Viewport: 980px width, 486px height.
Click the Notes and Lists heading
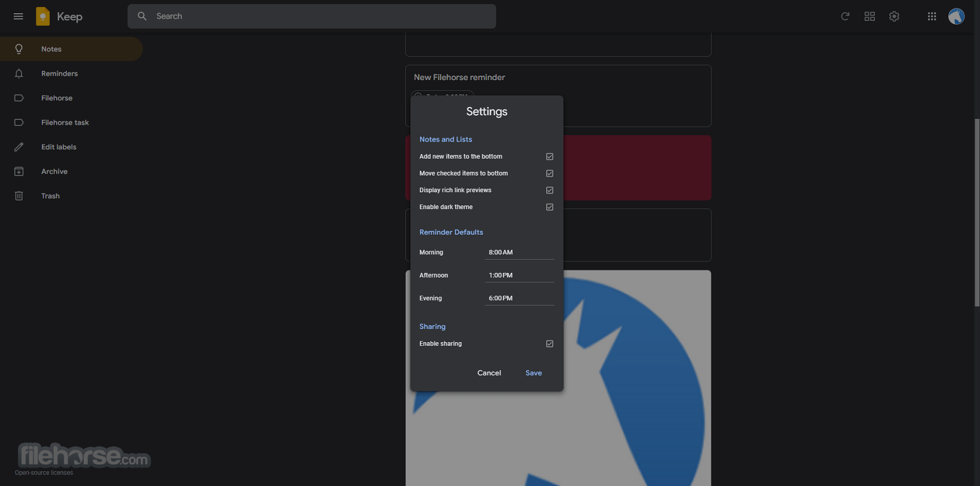coord(446,139)
